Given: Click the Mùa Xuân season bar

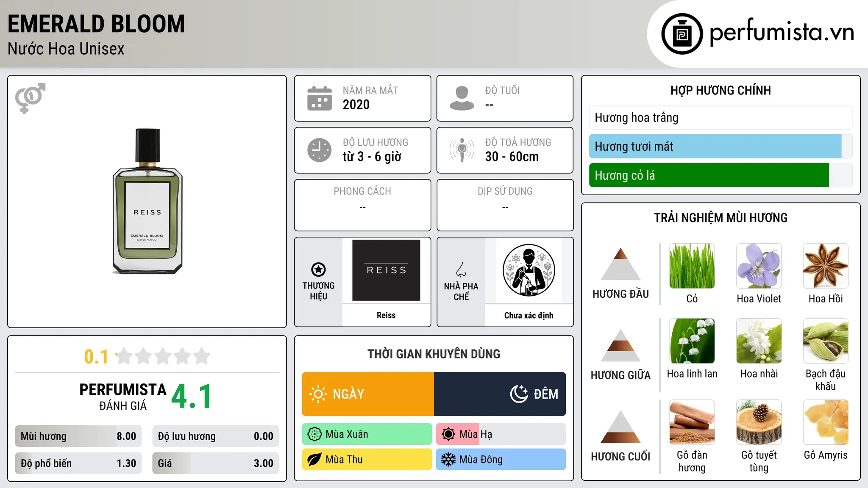Looking at the screenshot, I should click(367, 434).
